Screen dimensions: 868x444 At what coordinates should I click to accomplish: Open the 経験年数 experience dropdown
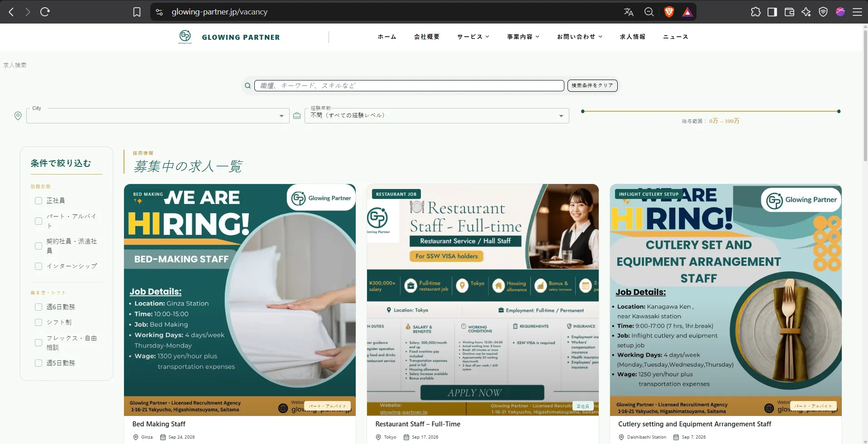437,116
